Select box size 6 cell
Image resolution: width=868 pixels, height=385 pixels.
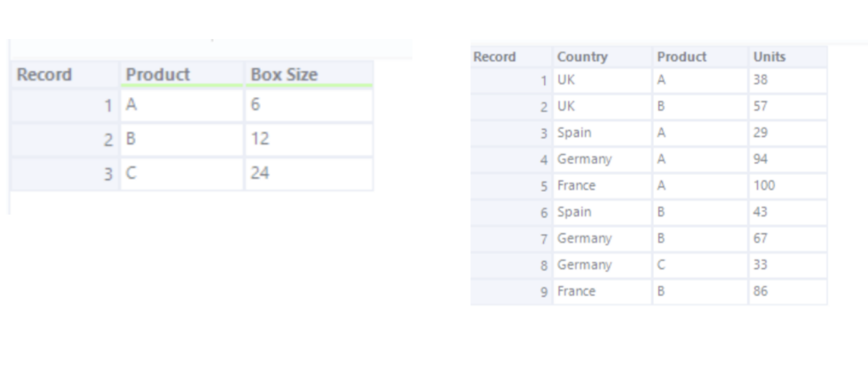pyautogui.click(x=309, y=105)
